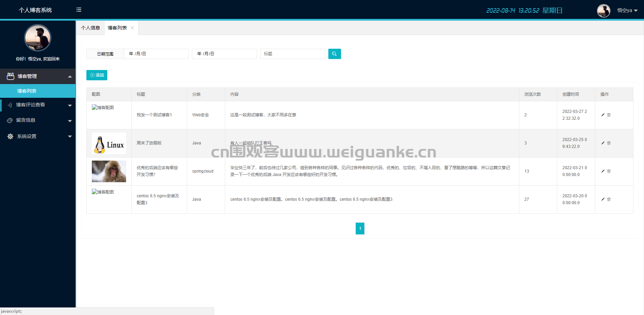
Task: Close the 博客列表 tab with the x icon
Action: 132,28
